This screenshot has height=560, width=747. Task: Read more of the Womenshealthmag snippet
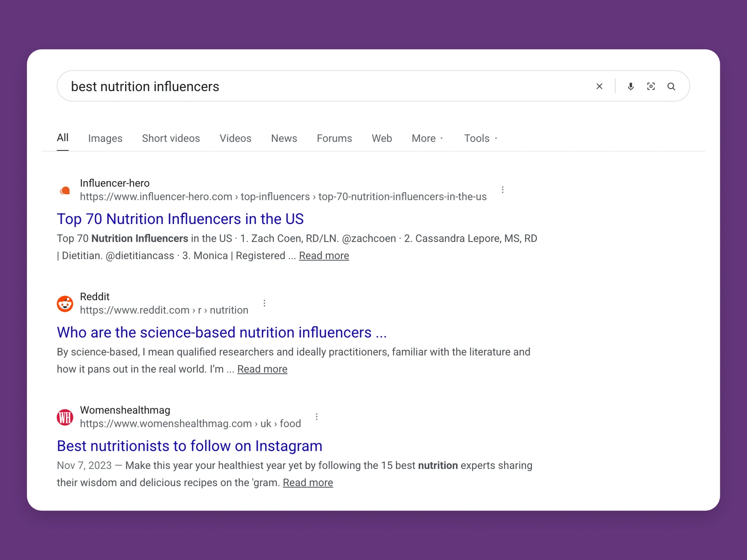[308, 483]
